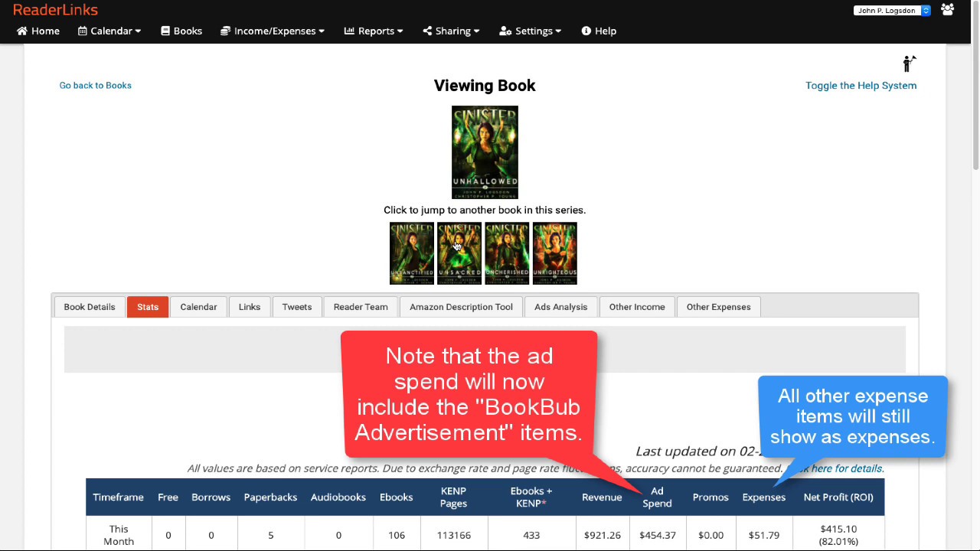Open the book's Calendar tab
The width and height of the screenshot is (980, 551).
point(198,307)
